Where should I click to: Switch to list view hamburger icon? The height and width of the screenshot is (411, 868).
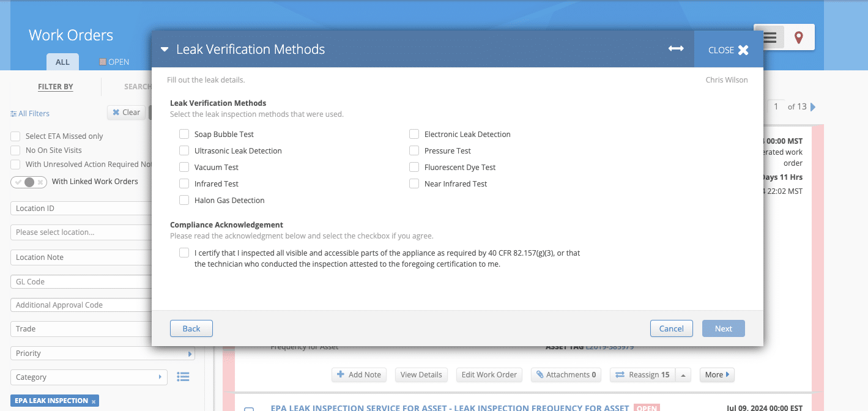(770, 38)
